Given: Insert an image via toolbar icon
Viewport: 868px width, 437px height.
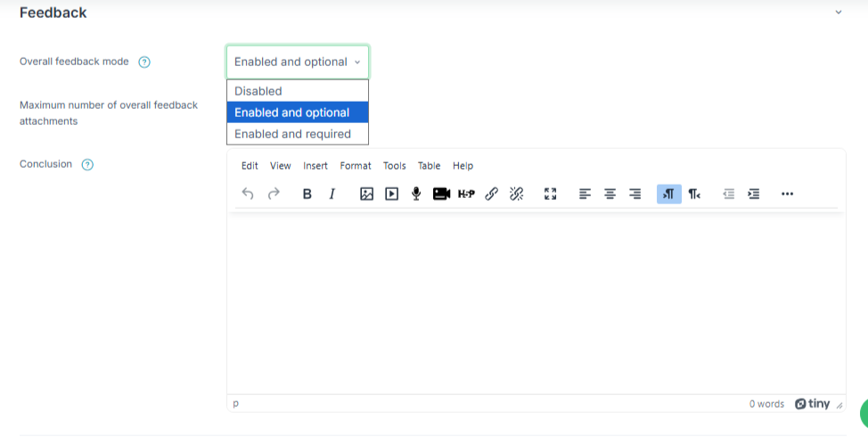Looking at the screenshot, I should [x=366, y=194].
